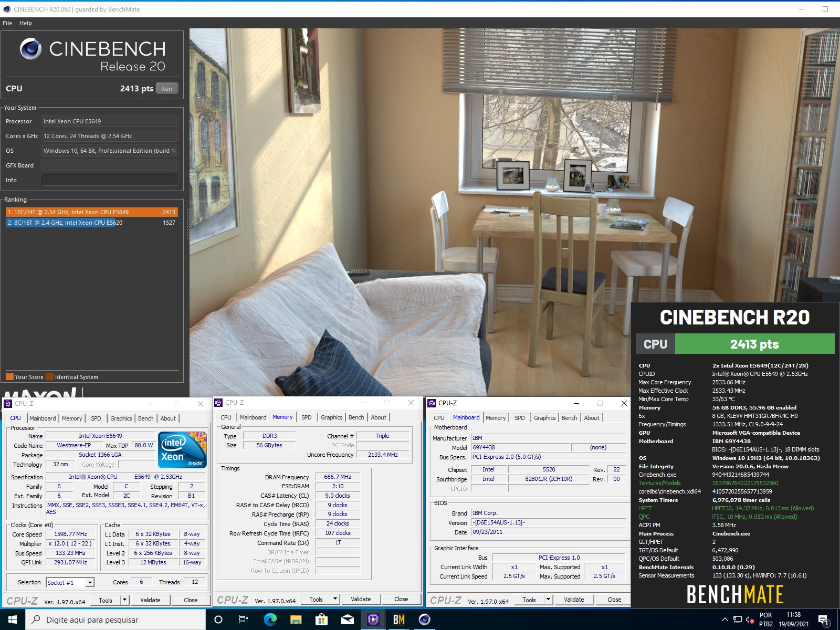Show hidden system tray icons
Viewport: 840px width, 630px height.
point(724,619)
